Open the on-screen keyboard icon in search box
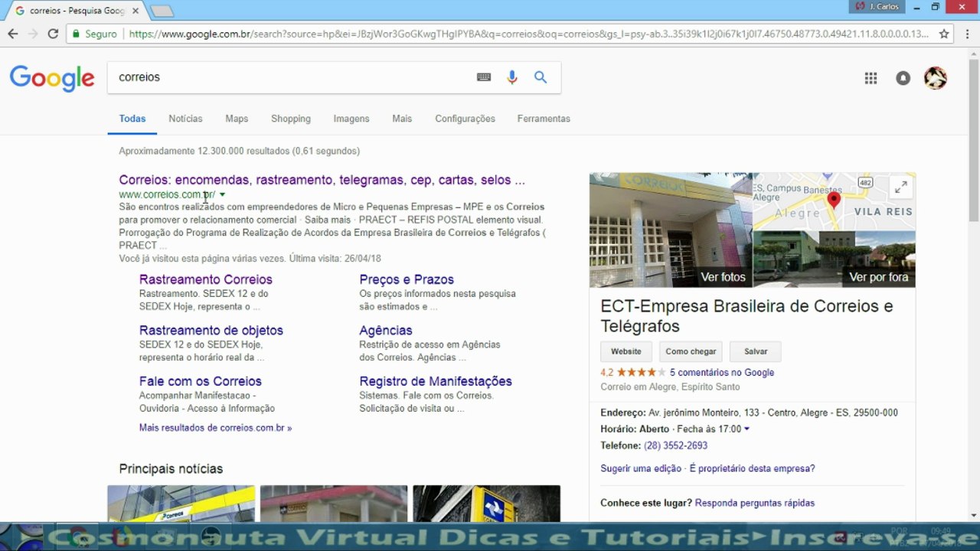Viewport: 980px width, 551px height. [484, 77]
